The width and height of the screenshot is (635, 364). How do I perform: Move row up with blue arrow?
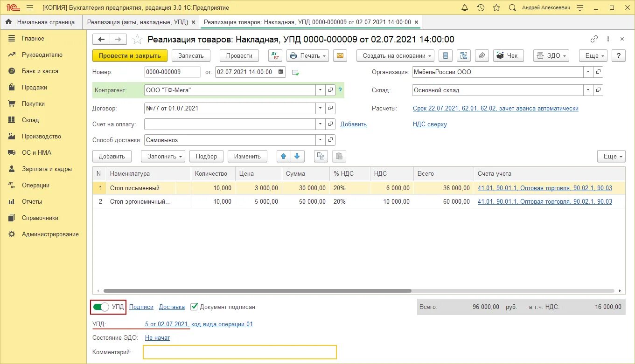(x=284, y=156)
